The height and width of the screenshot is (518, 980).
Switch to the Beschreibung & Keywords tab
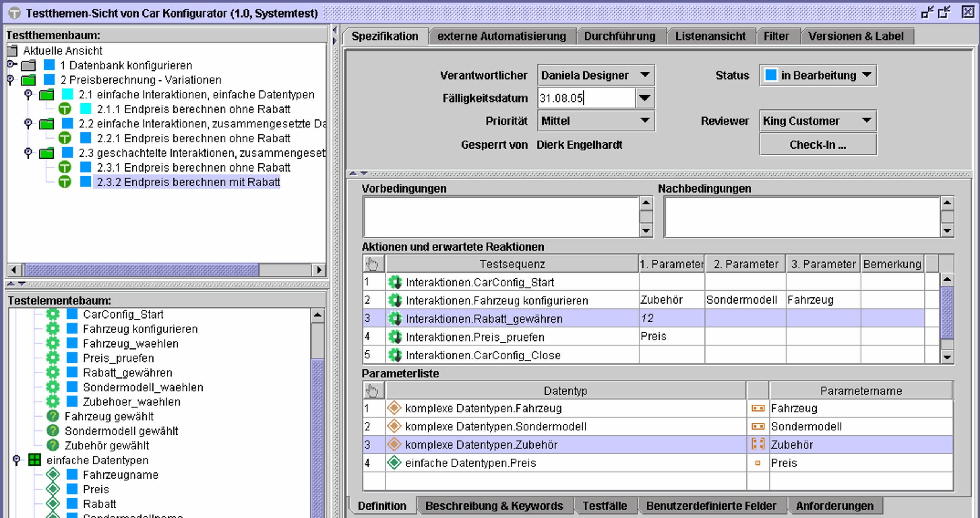click(x=494, y=506)
